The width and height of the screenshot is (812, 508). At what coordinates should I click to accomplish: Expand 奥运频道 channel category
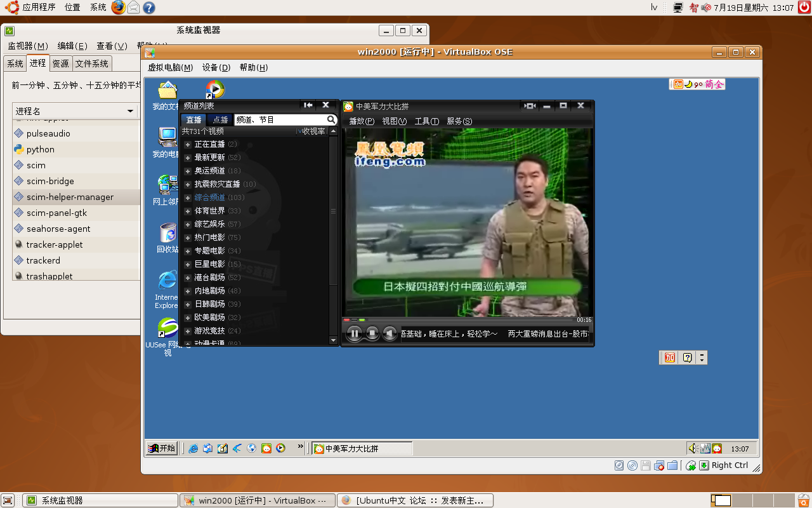(x=188, y=171)
